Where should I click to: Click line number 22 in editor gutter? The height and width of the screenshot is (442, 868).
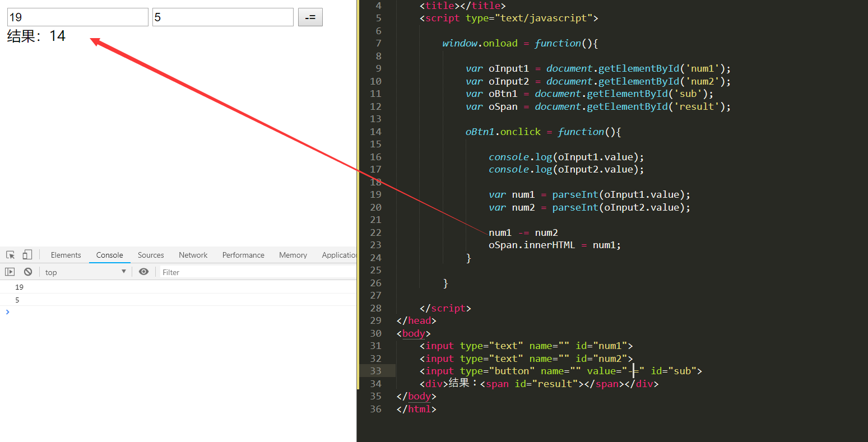tap(375, 232)
